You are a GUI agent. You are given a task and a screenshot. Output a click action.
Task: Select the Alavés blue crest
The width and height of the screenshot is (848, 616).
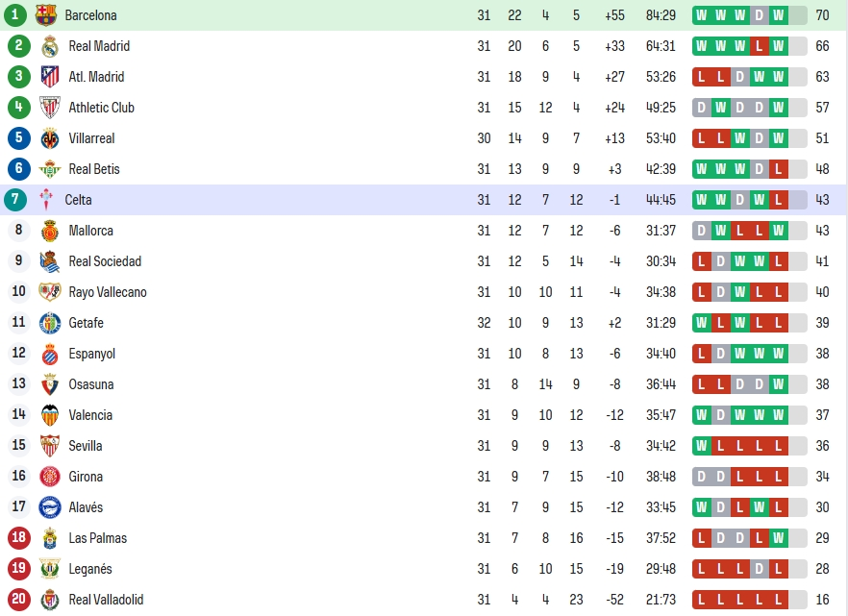click(50, 507)
